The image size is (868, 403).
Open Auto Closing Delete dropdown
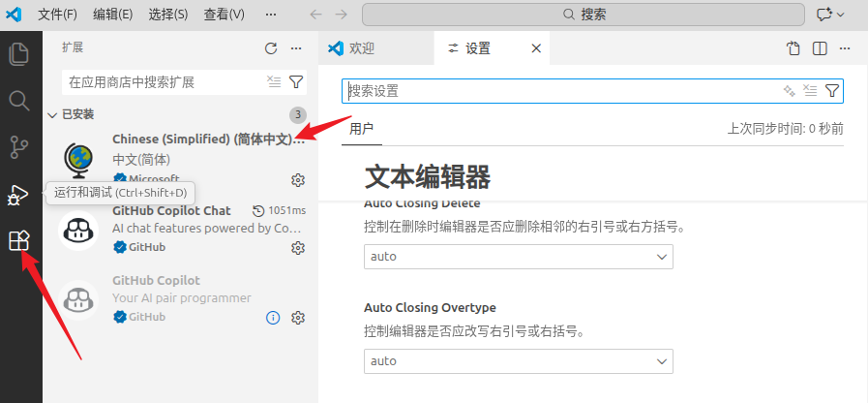[518, 257]
